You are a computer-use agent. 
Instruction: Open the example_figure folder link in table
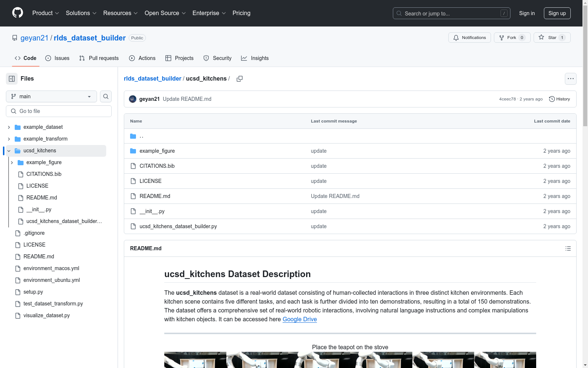[x=157, y=151]
